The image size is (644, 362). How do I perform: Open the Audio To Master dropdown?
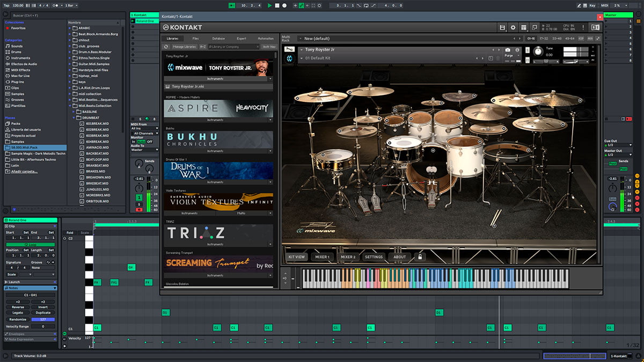145,150
